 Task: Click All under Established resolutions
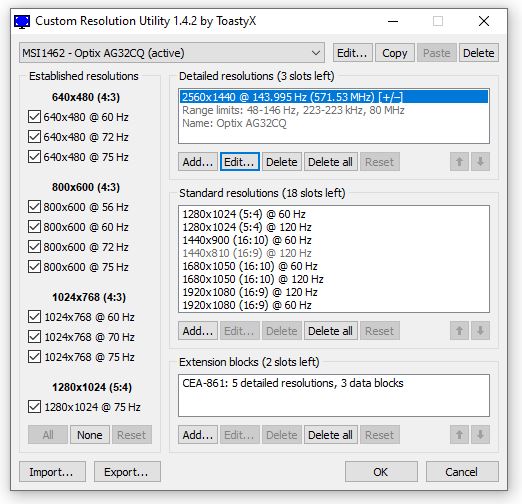pyautogui.click(x=48, y=435)
